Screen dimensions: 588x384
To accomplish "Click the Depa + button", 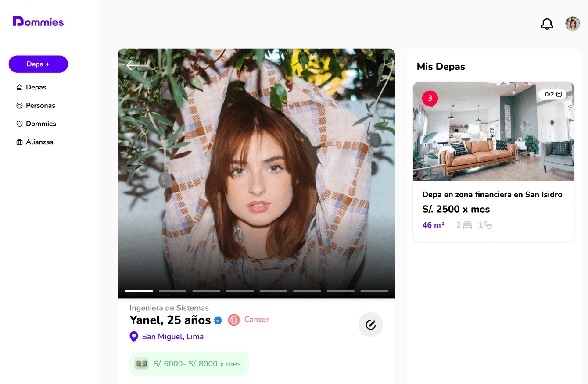I will coord(38,64).
